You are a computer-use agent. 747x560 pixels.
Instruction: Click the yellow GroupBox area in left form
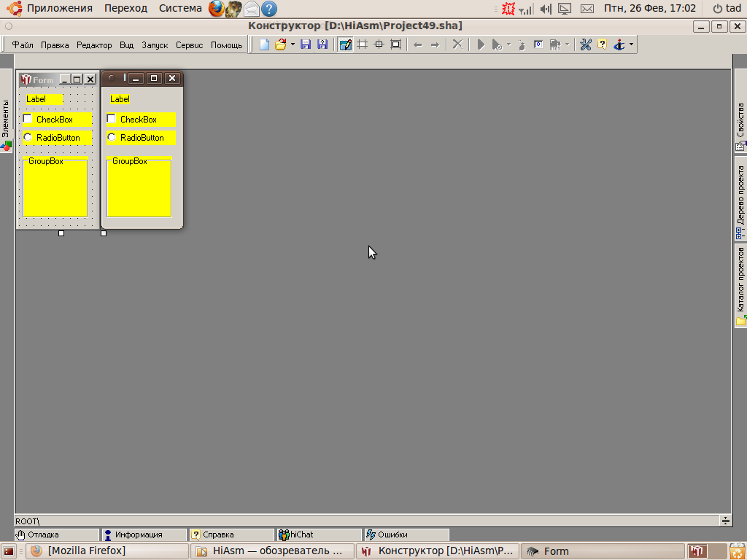tap(55, 190)
